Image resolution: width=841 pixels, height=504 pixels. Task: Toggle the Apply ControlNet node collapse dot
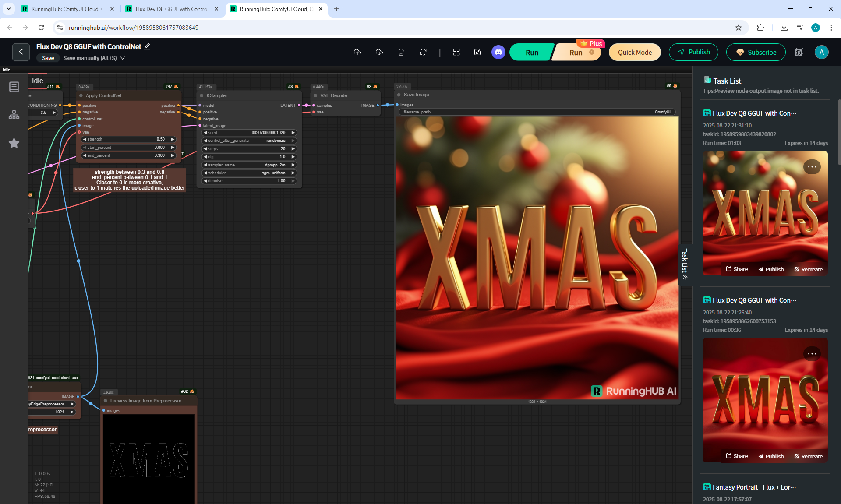(81, 95)
